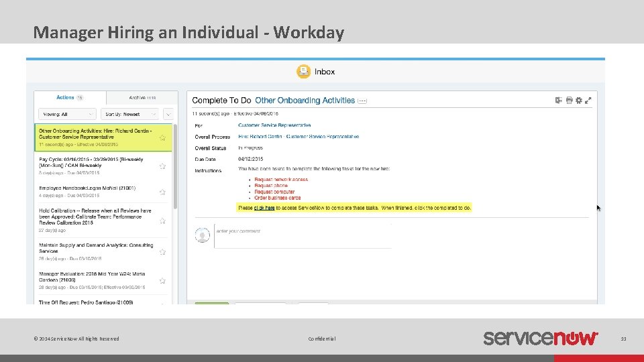Click the 'Request computer' item
This screenshot has height=362, width=644.
[274, 192]
